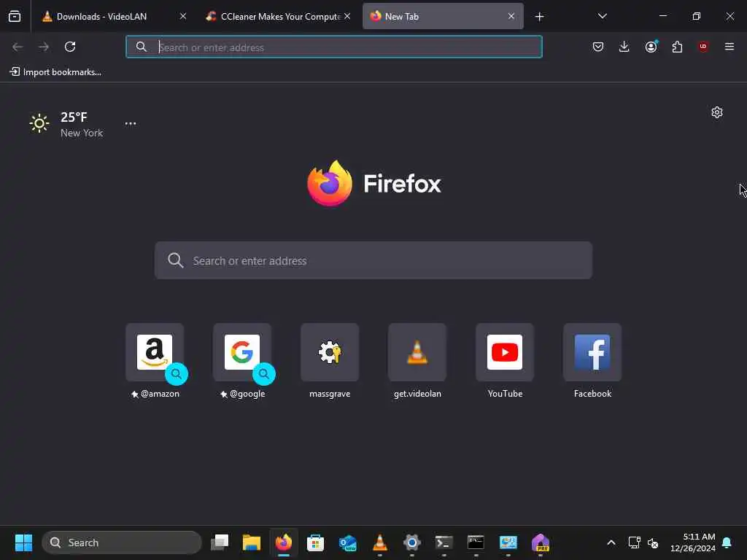Screen dimensions: 747x560
Task: Open File Explorer from the taskbar
Action: coord(252,542)
